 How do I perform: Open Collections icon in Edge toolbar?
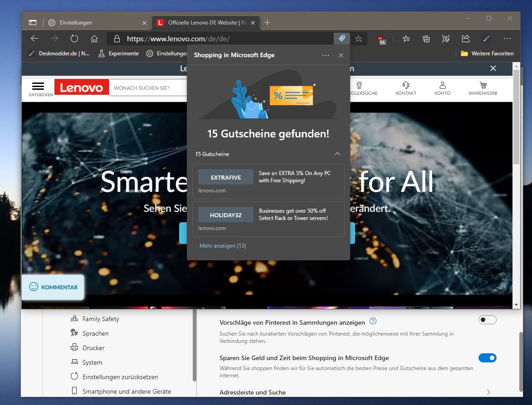(426, 39)
